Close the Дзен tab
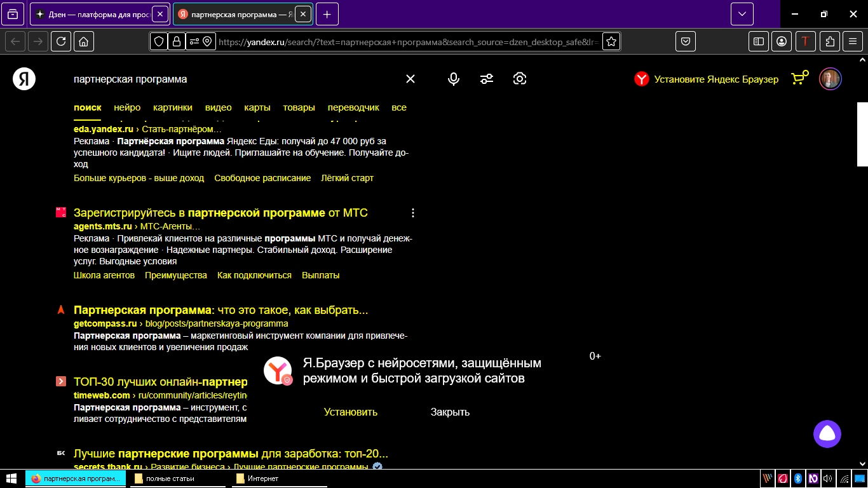868x488 pixels. point(160,14)
